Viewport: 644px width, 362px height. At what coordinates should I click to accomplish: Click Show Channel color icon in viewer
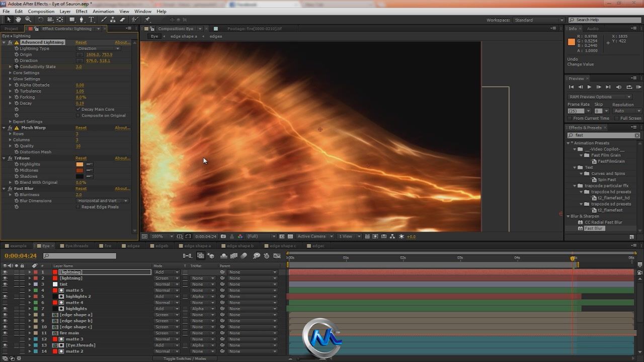(239, 236)
